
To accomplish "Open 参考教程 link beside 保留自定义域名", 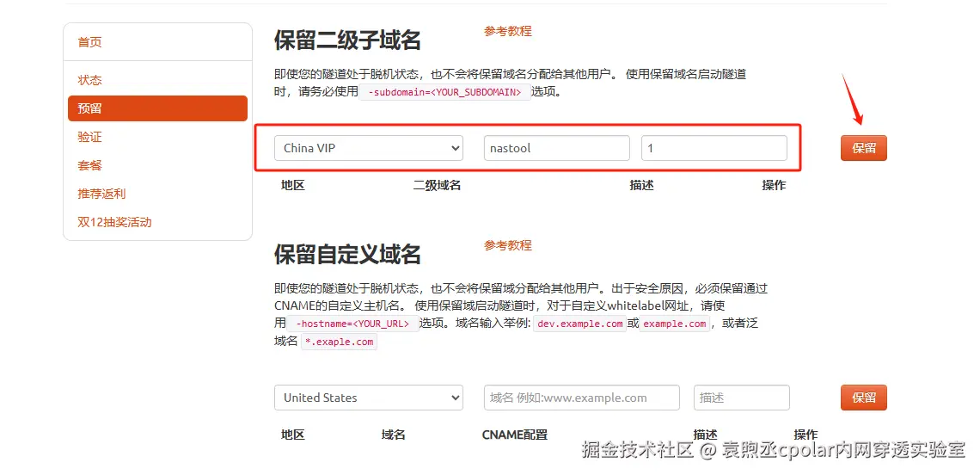I will [507, 245].
